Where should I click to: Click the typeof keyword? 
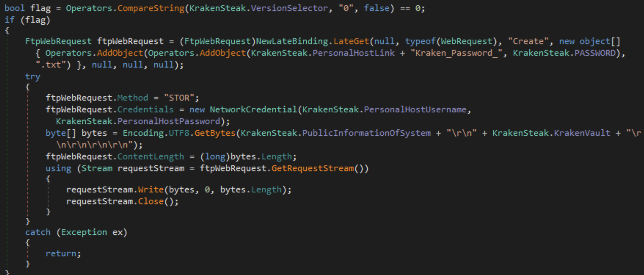click(x=420, y=41)
